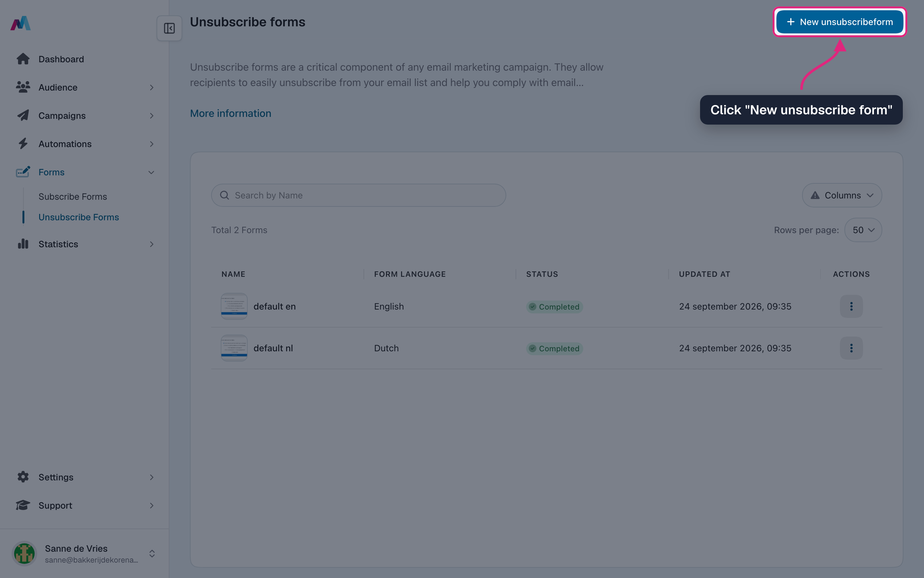Click the Forms pencil icon
Viewport: 924px width, 578px height.
click(23, 172)
